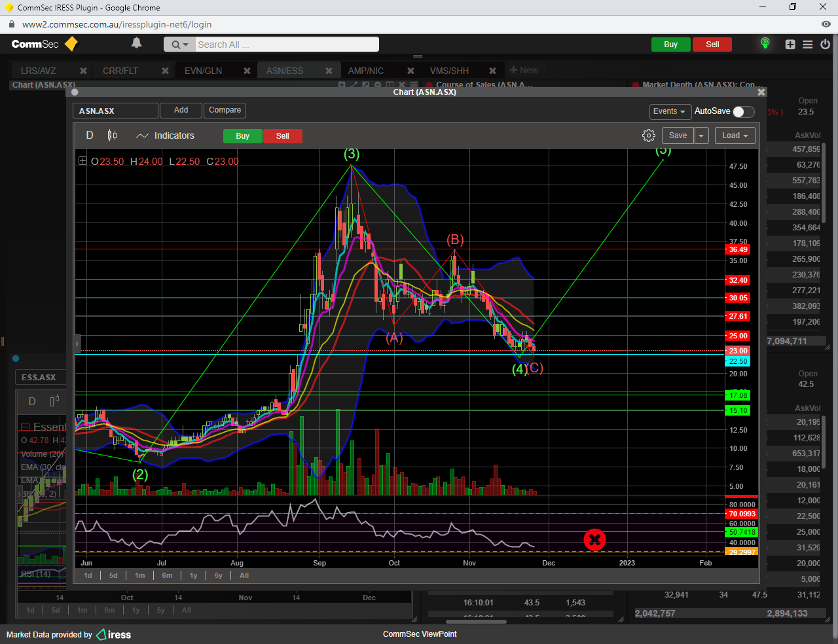838x644 pixels.
Task: Open the Load dropdown
Action: coord(735,135)
